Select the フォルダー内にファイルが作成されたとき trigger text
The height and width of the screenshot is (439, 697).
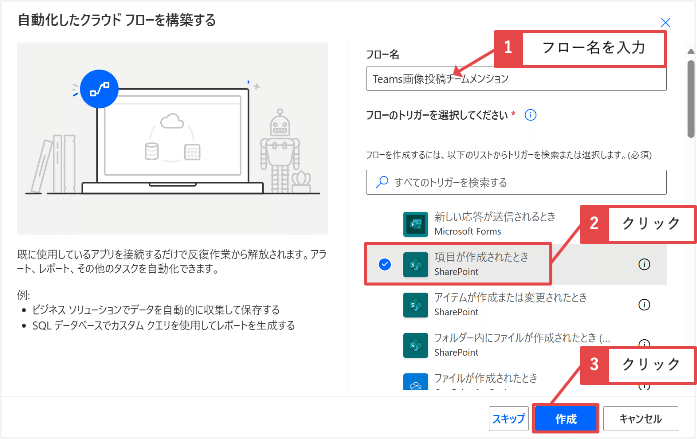pos(522,338)
